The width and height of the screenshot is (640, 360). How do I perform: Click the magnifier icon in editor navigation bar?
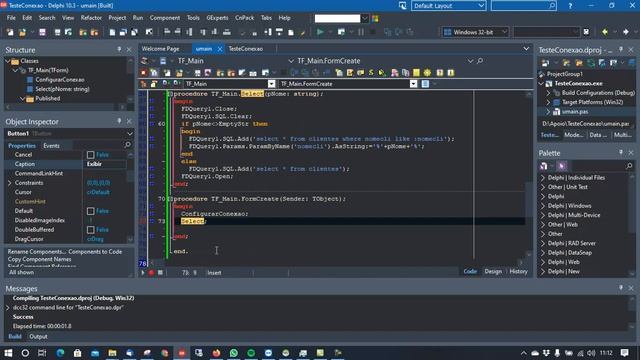click(480, 61)
